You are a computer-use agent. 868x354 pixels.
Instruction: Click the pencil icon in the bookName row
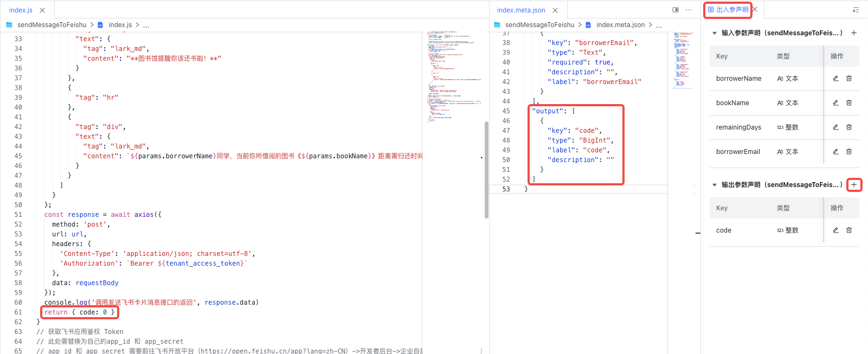coord(835,103)
